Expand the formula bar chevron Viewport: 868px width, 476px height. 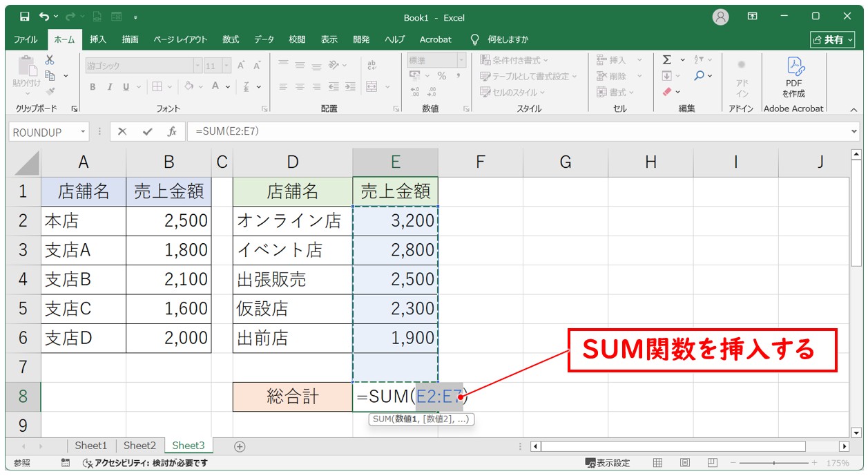click(x=855, y=131)
